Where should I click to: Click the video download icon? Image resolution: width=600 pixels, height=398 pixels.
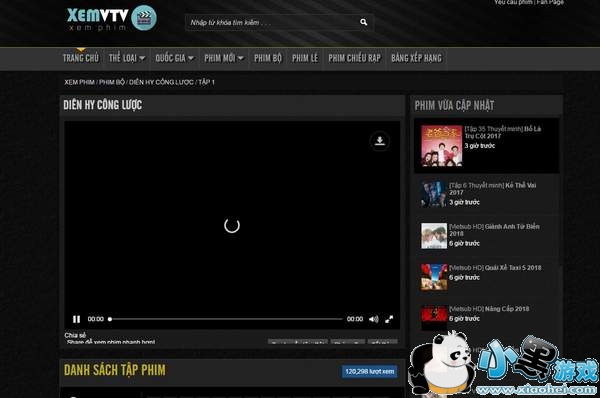[x=380, y=141]
